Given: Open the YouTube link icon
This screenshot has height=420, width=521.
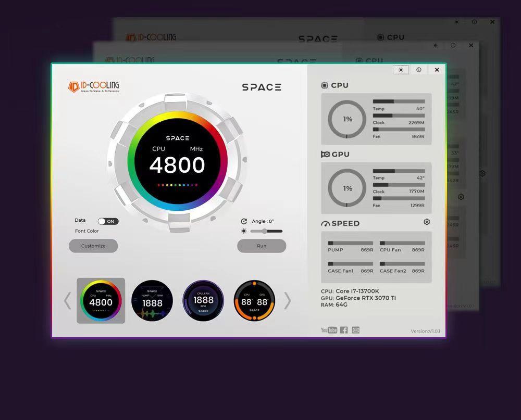Looking at the screenshot, I should click(x=329, y=330).
